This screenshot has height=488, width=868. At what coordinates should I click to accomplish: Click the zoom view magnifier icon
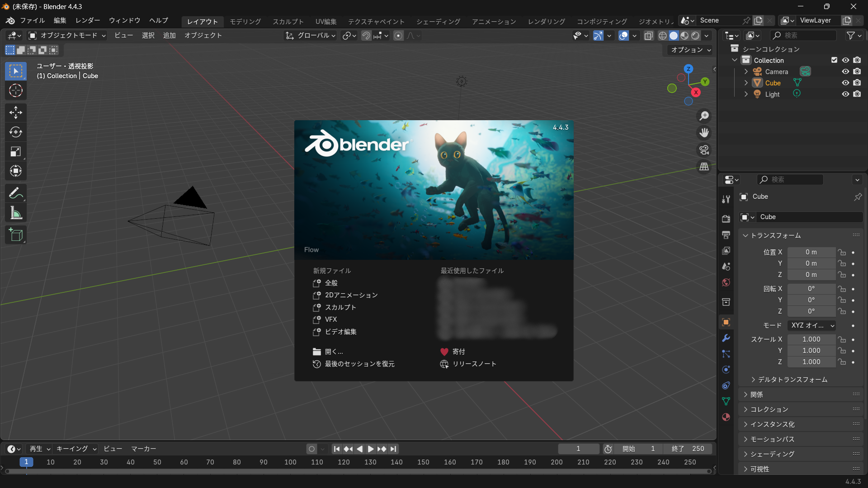[x=704, y=116]
